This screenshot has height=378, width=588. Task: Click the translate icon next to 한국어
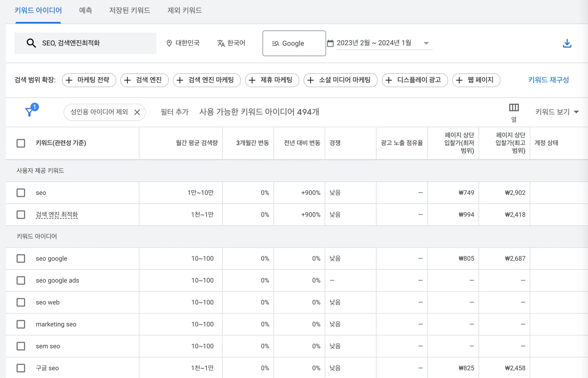click(221, 43)
